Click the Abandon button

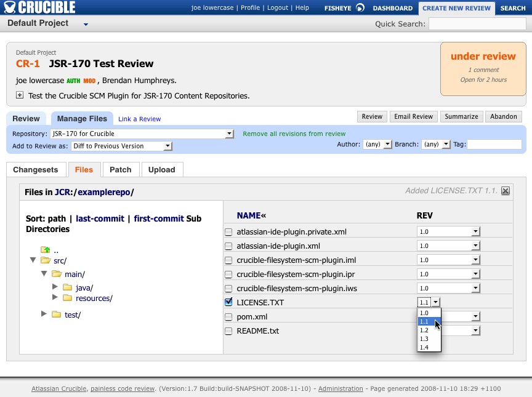pyautogui.click(x=503, y=116)
